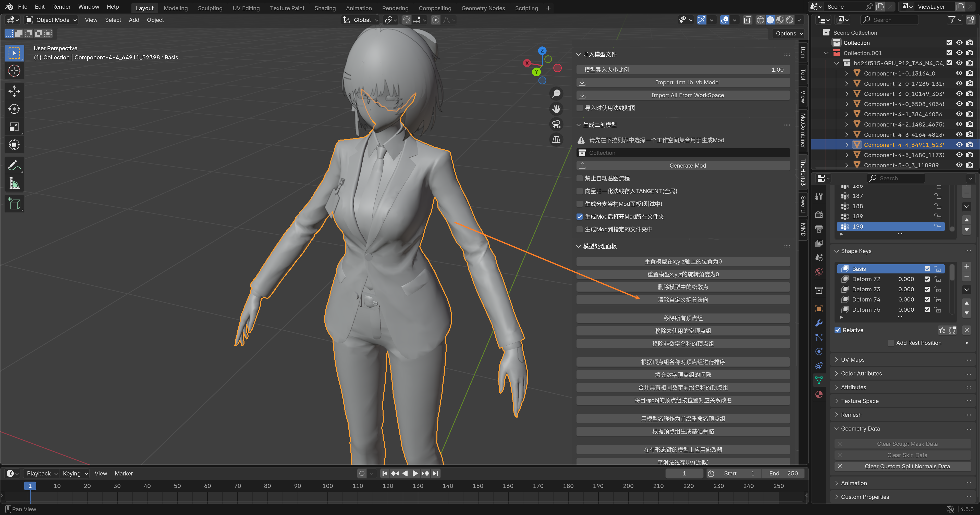Switch to the Sculpting workspace tab
Viewport: 980px width, 515px height.
(x=210, y=8)
